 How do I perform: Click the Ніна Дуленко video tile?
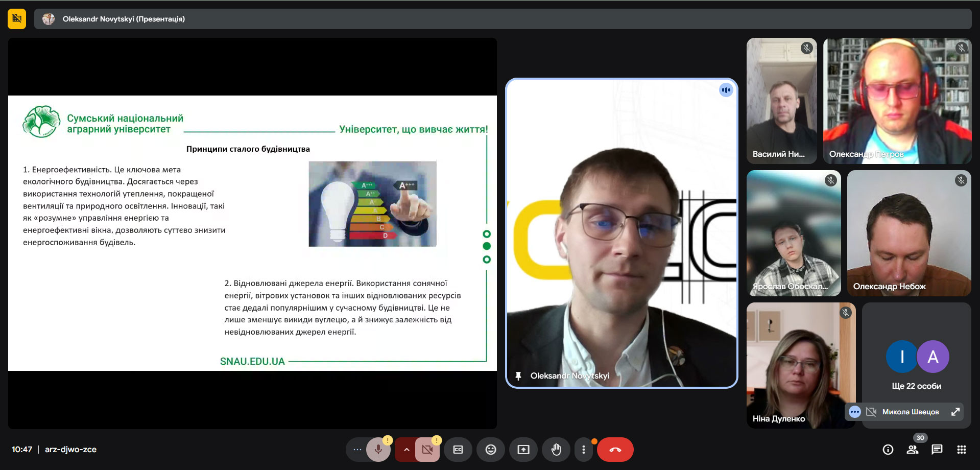pyautogui.click(x=799, y=365)
